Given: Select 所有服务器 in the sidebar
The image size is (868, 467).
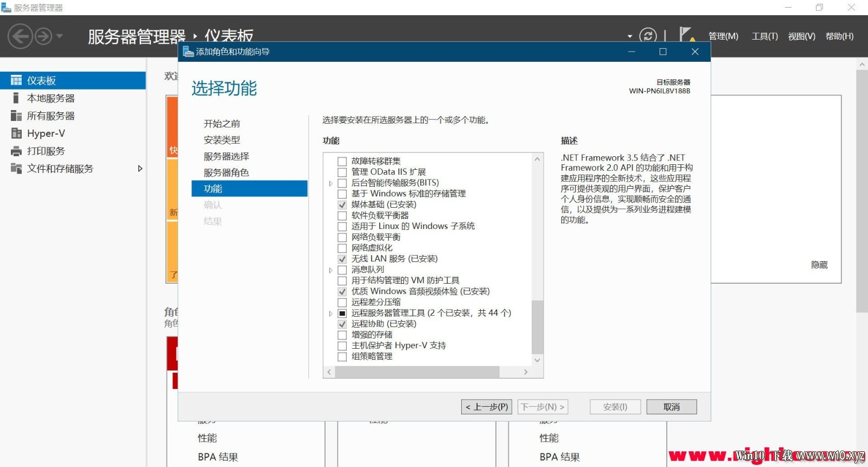Looking at the screenshot, I should click(x=73, y=116).
